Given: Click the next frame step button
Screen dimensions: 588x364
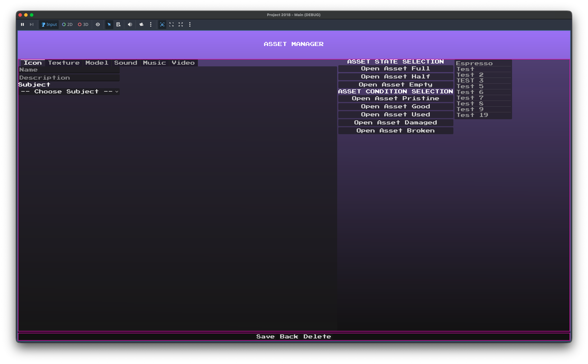Looking at the screenshot, I should 32,24.
